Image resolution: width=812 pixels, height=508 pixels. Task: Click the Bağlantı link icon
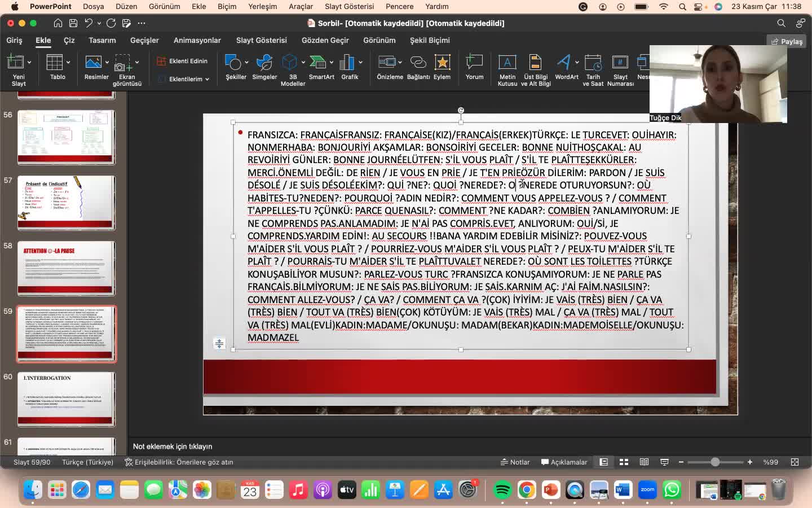(x=418, y=63)
